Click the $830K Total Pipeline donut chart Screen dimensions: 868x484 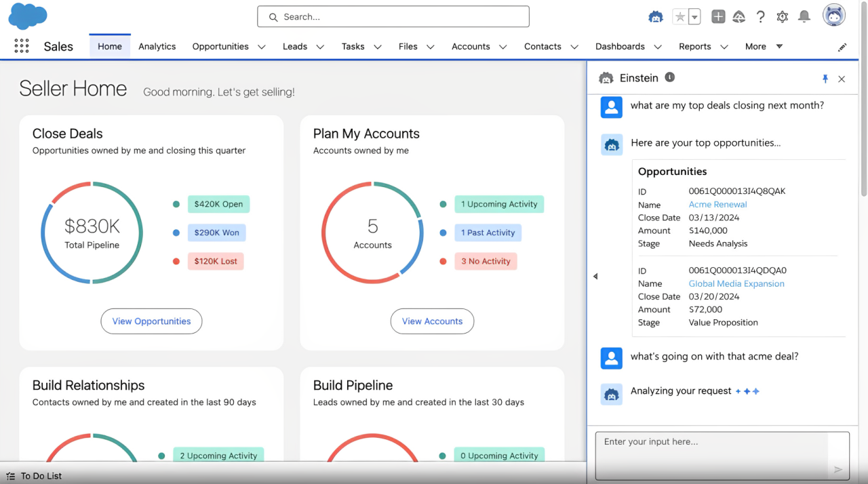(92, 233)
